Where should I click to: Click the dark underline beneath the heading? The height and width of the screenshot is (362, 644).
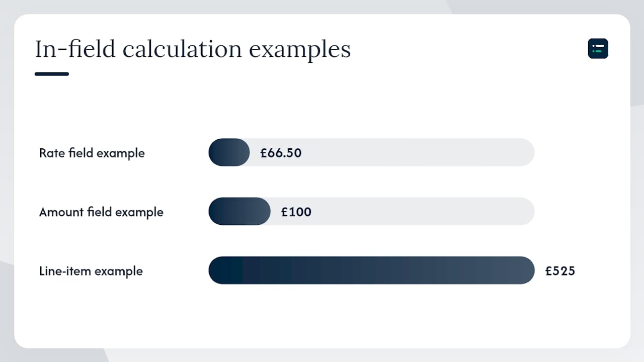coord(52,74)
